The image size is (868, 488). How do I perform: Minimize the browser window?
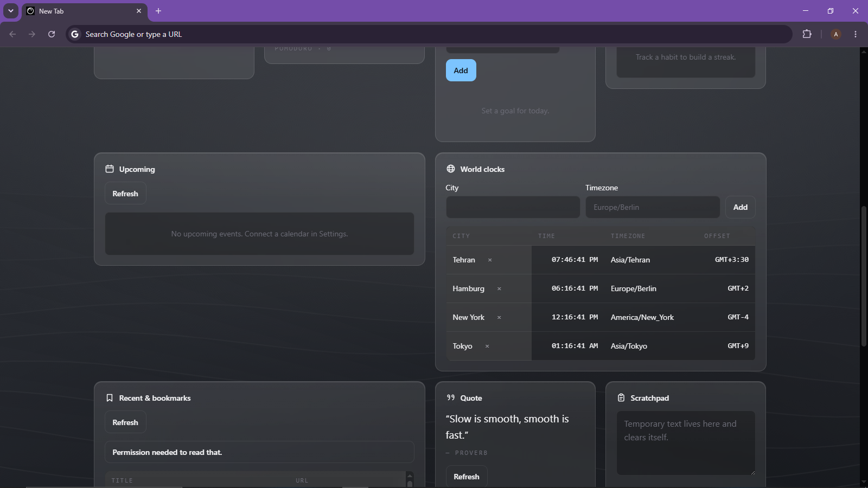pyautogui.click(x=806, y=11)
